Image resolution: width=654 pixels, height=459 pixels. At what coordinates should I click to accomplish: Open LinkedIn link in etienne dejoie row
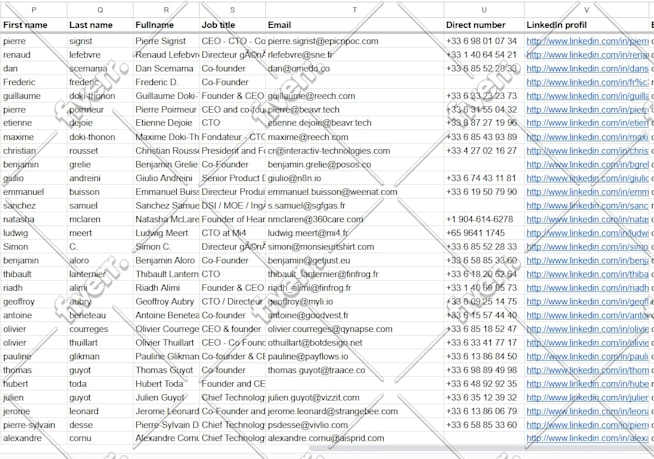(587, 123)
